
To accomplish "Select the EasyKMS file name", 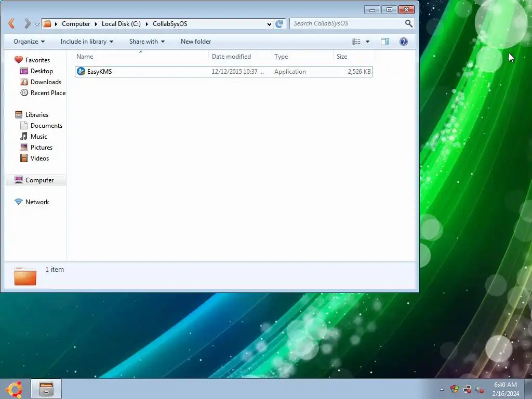I will tap(99, 72).
